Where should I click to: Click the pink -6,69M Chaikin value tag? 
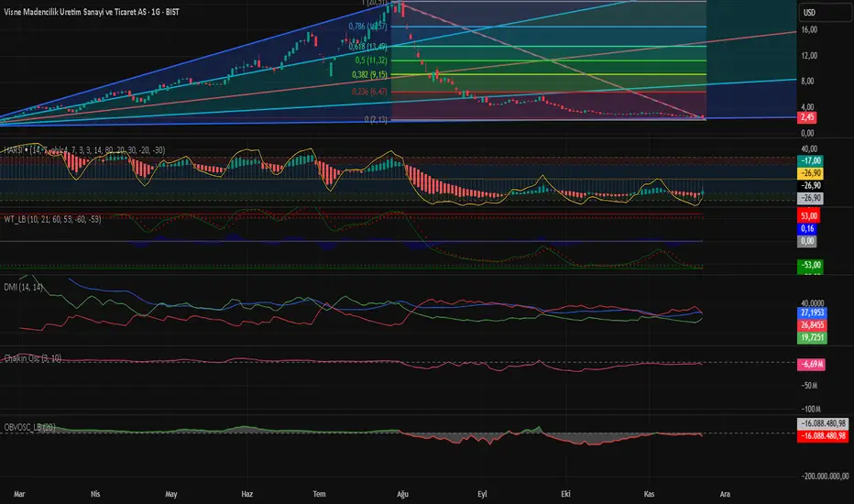[810, 365]
